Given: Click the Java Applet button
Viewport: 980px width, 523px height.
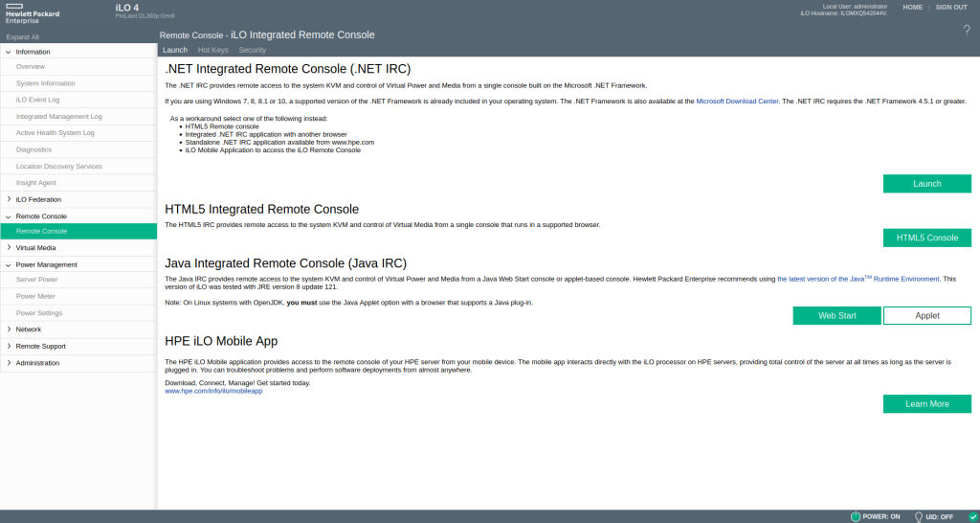Looking at the screenshot, I should click(926, 316).
